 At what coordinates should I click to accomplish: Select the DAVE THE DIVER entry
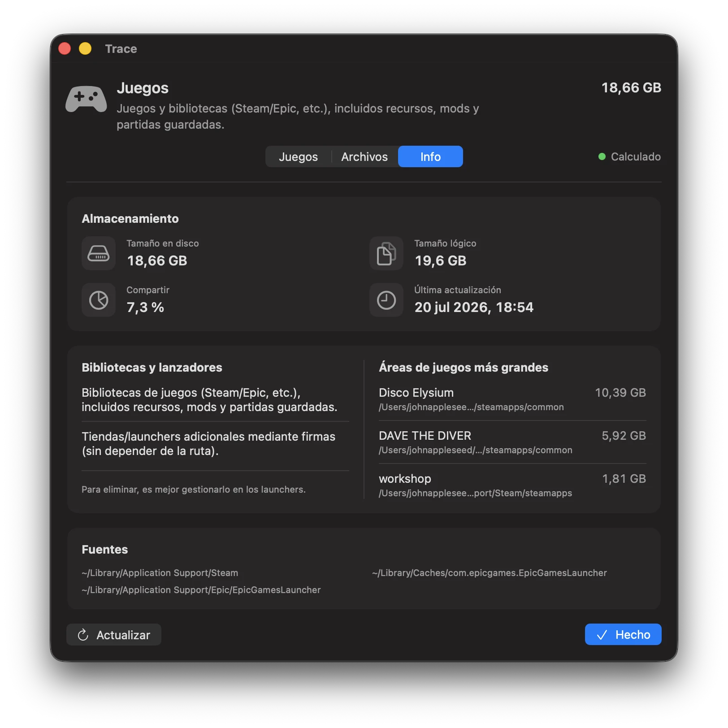click(512, 442)
